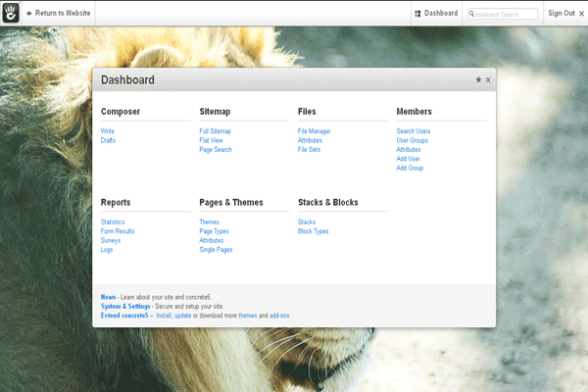The width and height of the screenshot is (588, 392).
Task: Select Page Search under Sitemap
Action: pyautogui.click(x=216, y=150)
